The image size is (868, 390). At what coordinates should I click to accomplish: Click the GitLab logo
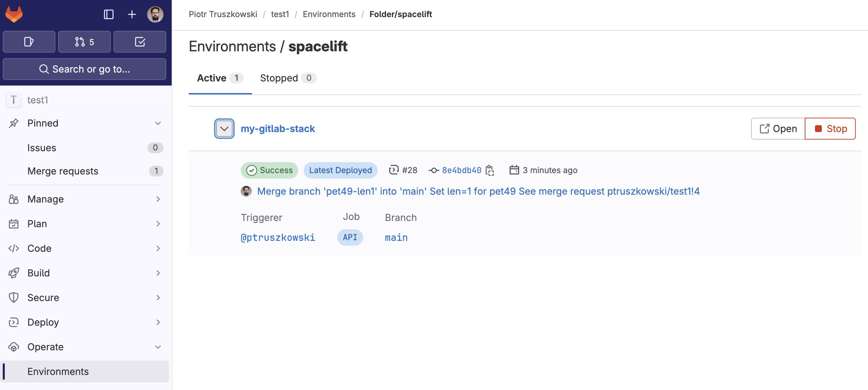14,14
